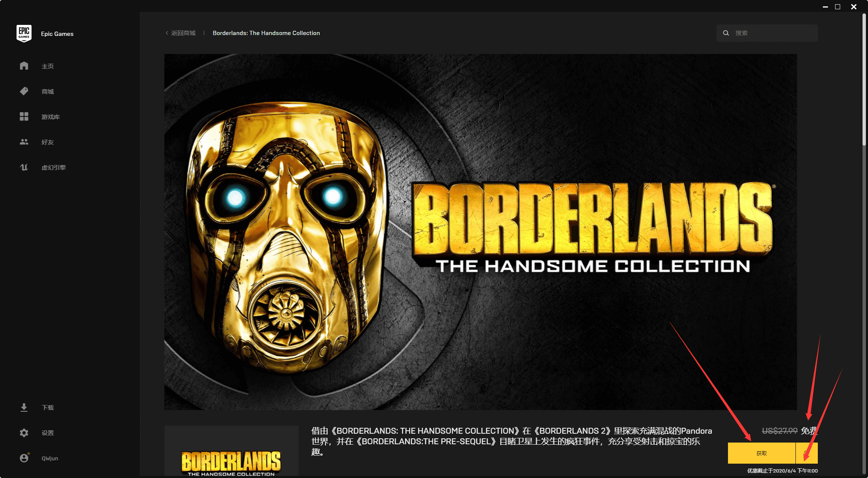Open the 主页 home icon
Image resolution: width=868 pixels, height=478 pixels.
[x=24, y=66]
